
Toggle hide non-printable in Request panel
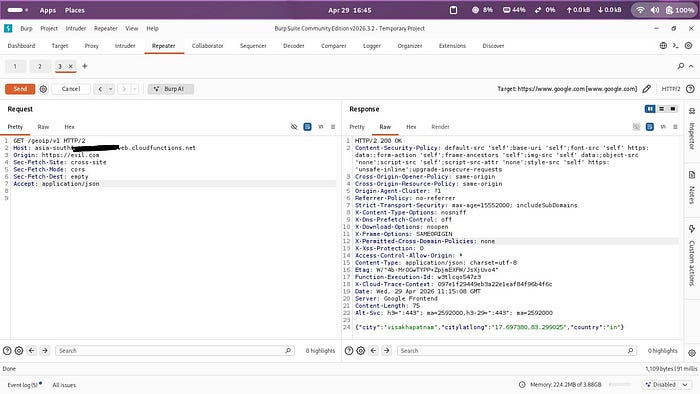click(294, 127)
